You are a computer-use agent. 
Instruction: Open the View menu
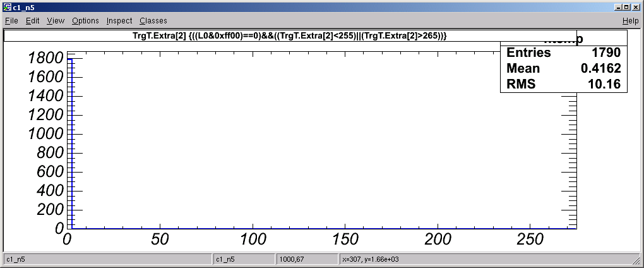(x=56, y=21)
